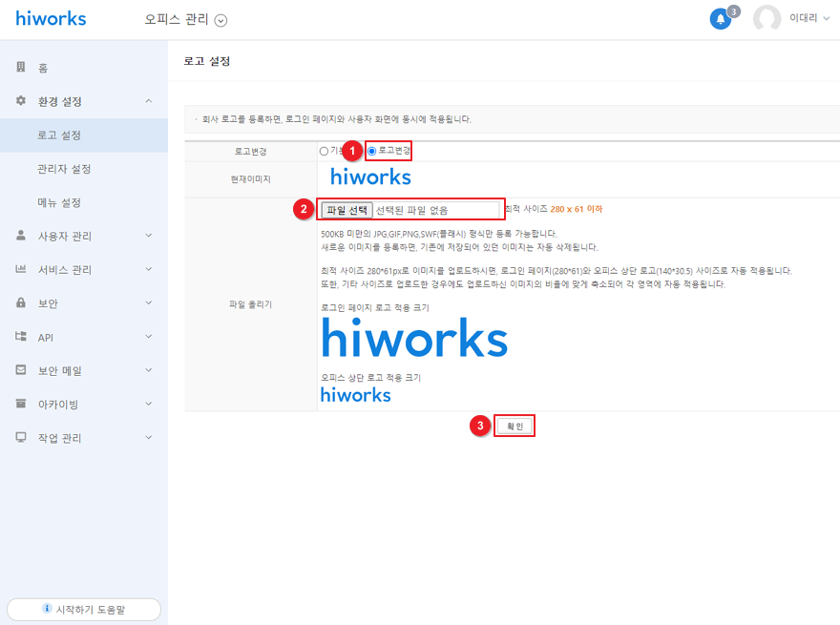Click the API menu label

coord(46,338)
